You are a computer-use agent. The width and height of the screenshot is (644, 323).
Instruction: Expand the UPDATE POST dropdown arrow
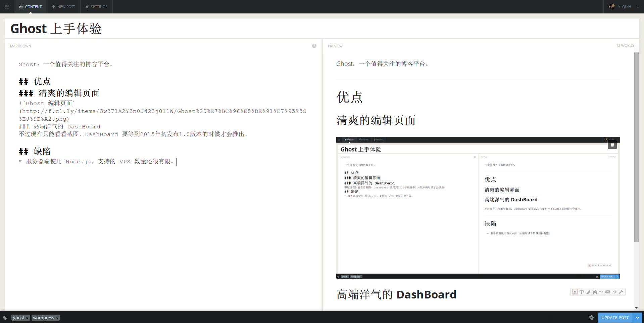[637, 318]
